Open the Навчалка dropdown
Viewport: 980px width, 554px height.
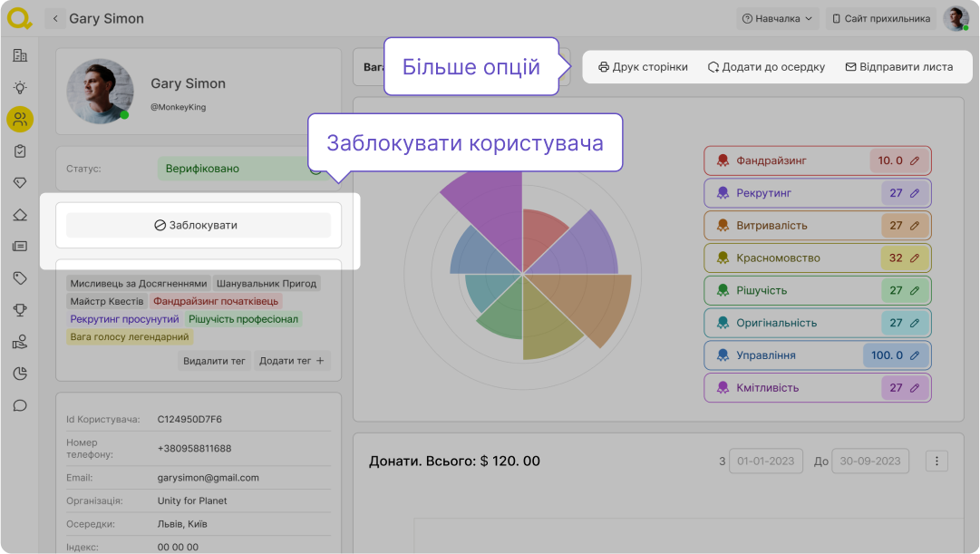click(777, 18)
